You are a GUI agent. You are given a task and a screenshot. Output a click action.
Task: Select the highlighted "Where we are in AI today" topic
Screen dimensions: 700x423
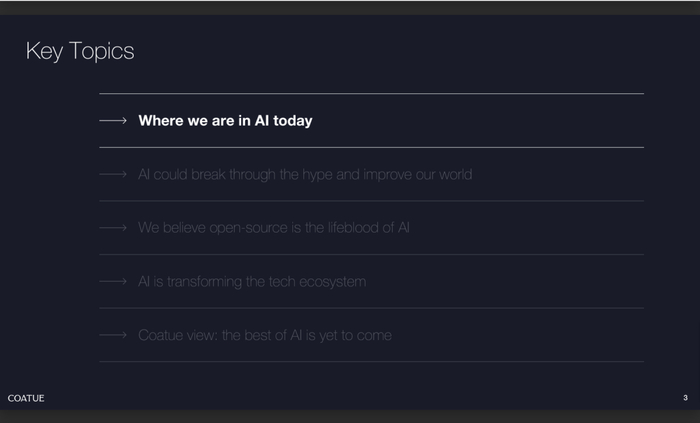(225, 121)
